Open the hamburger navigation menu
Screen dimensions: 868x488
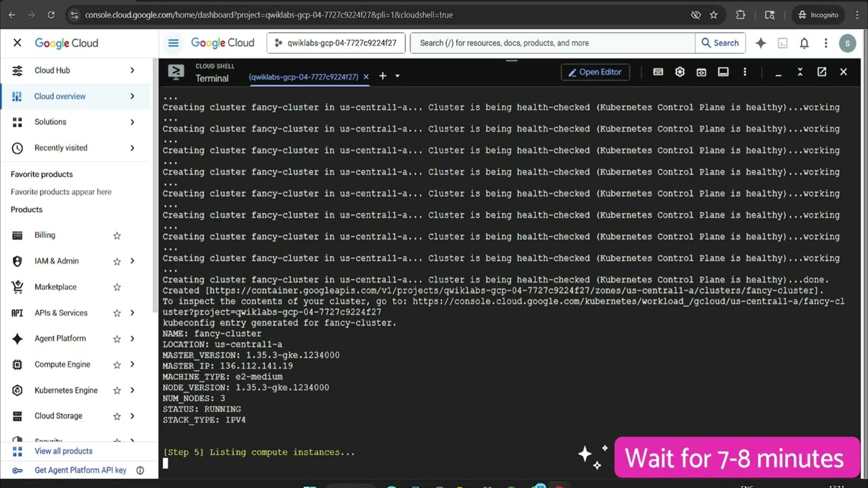(x=174, y=43)
